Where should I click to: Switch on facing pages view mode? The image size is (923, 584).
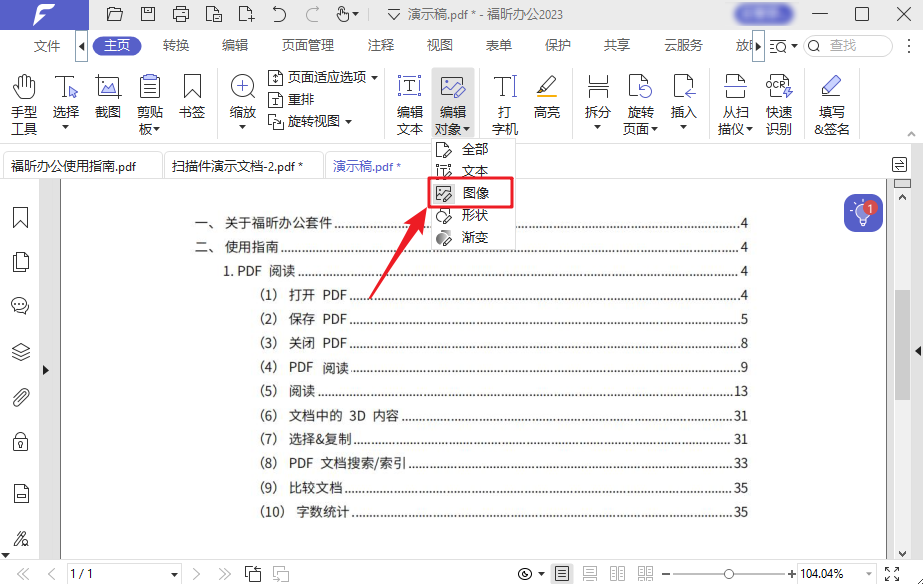pyautogui.click(x=617, y=573)
